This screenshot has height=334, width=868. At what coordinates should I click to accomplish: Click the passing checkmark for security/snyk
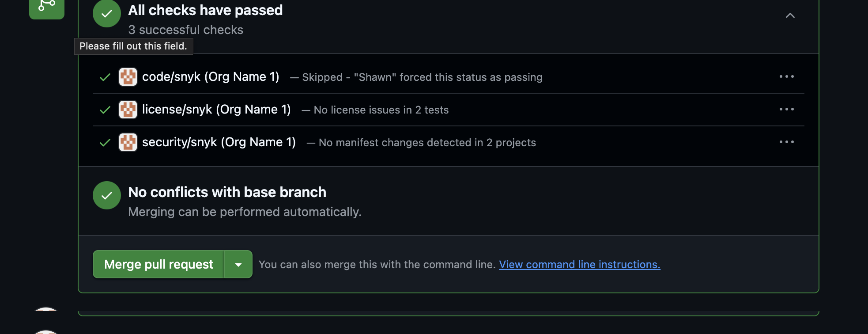pyautogui.click(x=105, y=143)
